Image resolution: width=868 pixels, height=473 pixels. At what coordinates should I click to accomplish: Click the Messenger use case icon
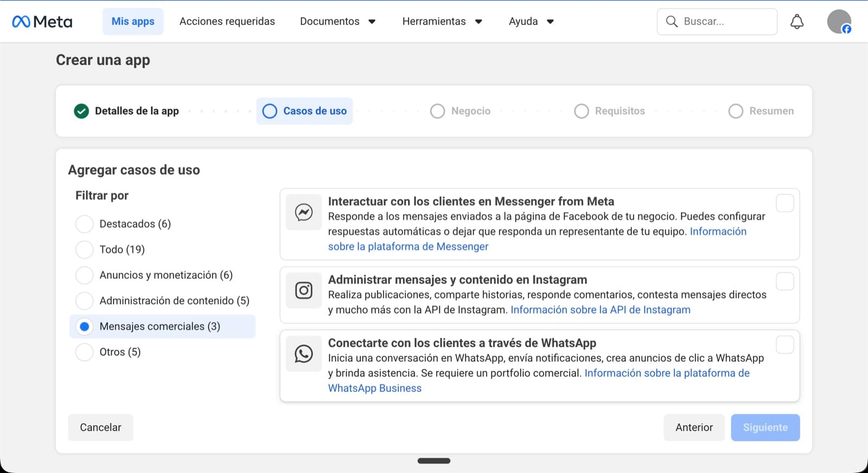point(304,212)
